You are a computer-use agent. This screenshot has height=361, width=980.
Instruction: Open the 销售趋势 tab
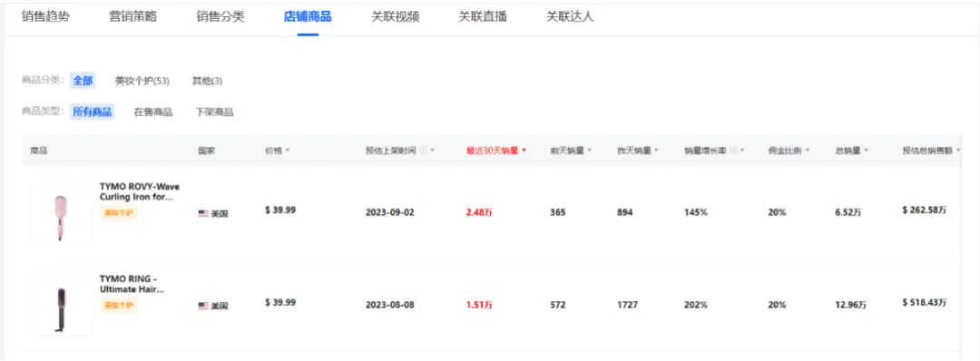coord(45,17)
